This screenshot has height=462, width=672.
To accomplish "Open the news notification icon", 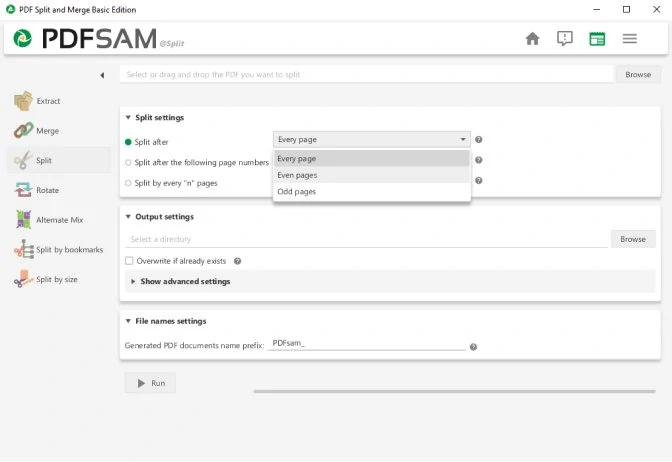I will [x=564, y=39].
